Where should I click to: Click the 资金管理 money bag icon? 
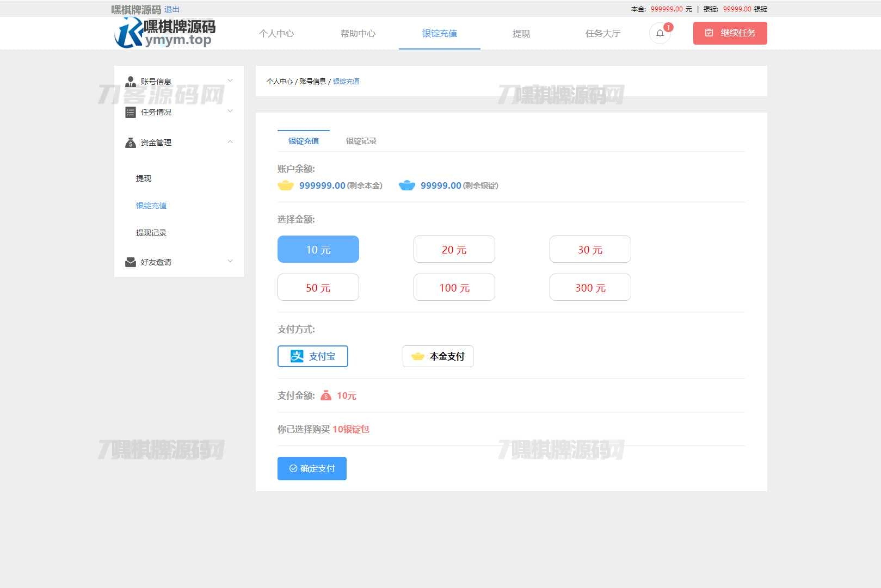point(131,143)
